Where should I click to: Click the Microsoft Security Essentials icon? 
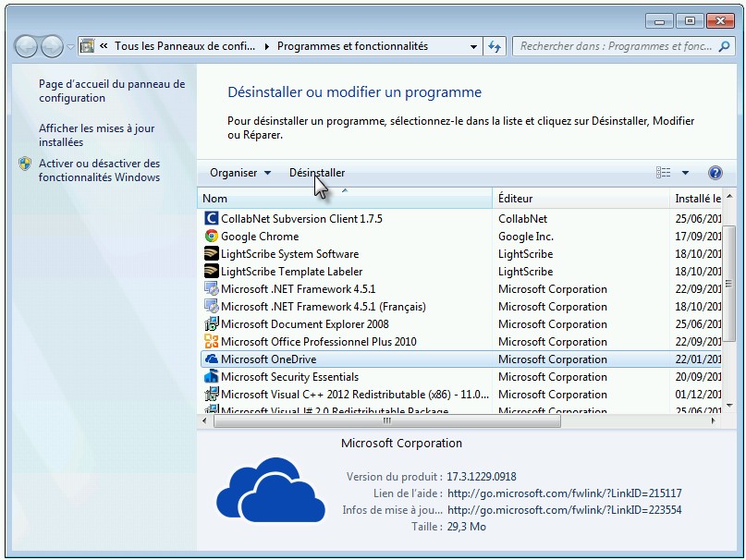(x=211, y=377)
